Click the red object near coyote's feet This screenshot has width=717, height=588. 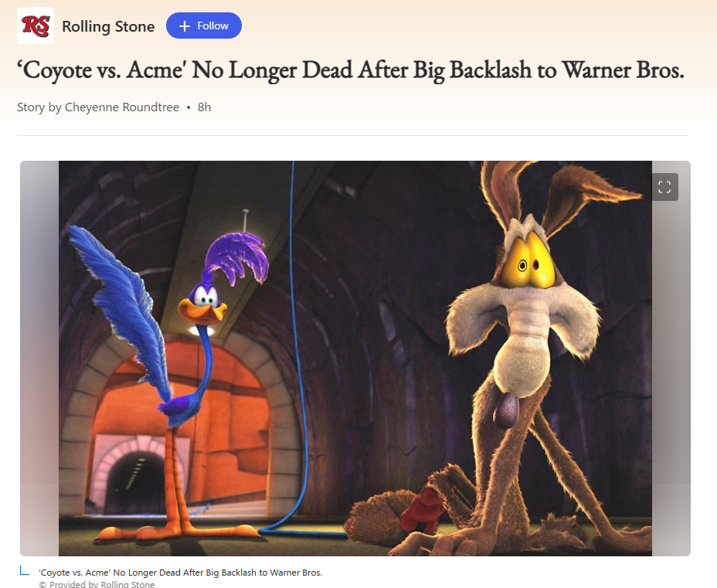click(420, 508)
